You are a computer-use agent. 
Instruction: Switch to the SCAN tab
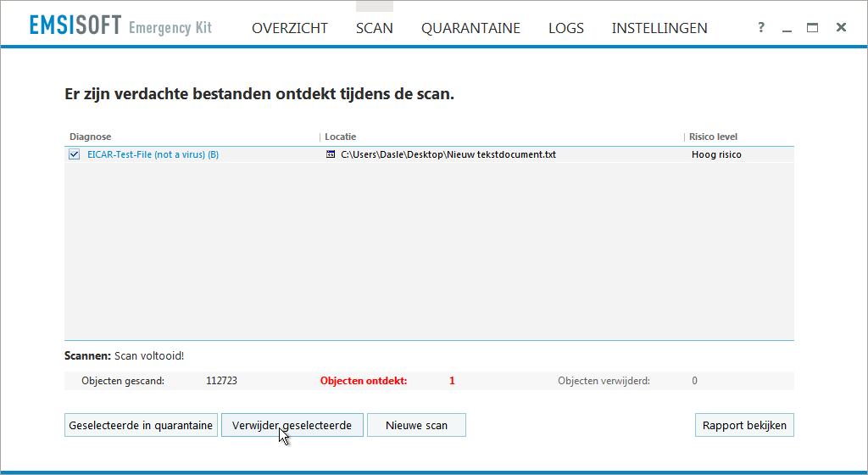tap(374, 28)
